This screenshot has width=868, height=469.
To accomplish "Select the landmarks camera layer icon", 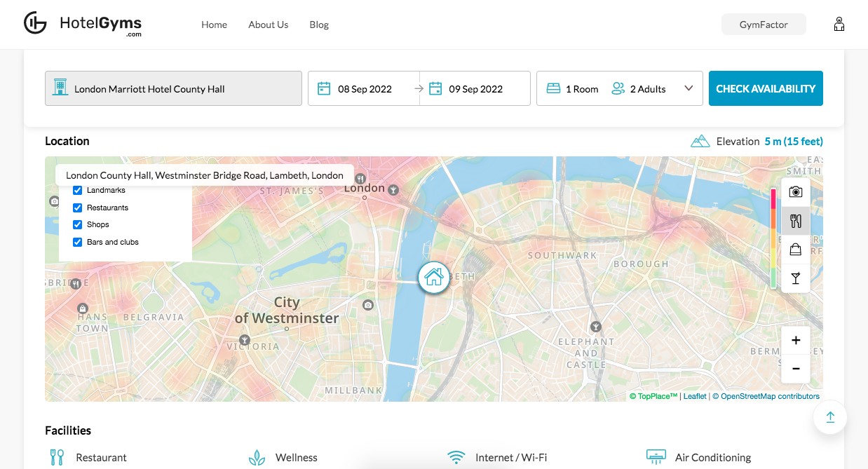I will (x=795, y=192).
